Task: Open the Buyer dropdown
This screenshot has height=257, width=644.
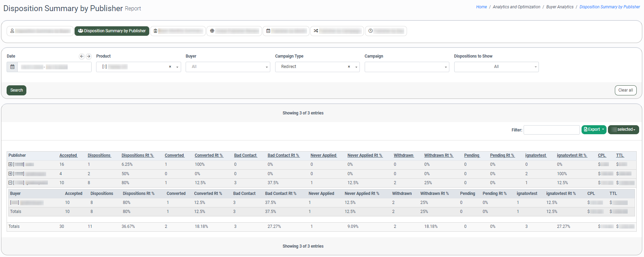Action: (228, 67)
